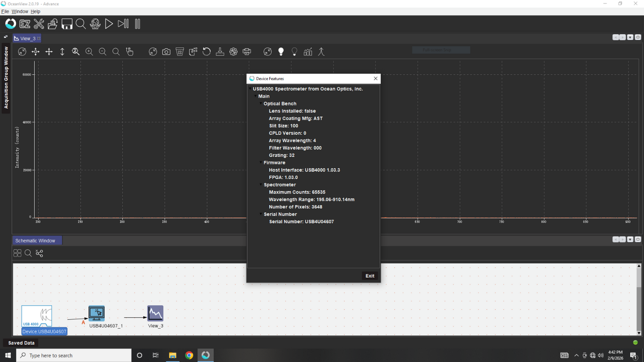Close the Device Features dialog
Viewport: 644px width, 362px height.
pyautogui.click(x=376, y=78)
